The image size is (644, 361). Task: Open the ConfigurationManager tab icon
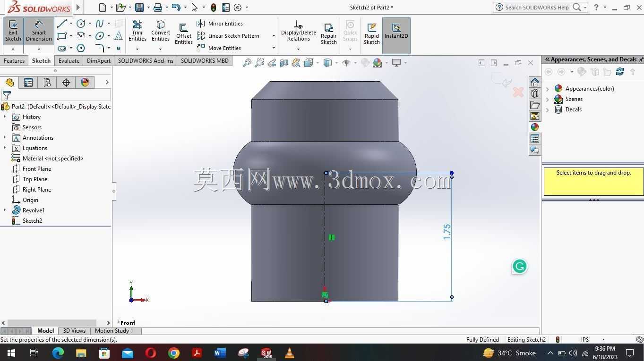(x=47, y=83)
